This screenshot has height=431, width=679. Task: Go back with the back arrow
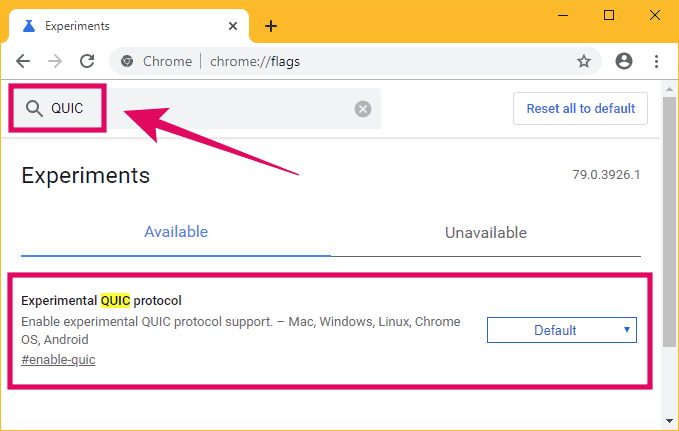pos(23,61)
